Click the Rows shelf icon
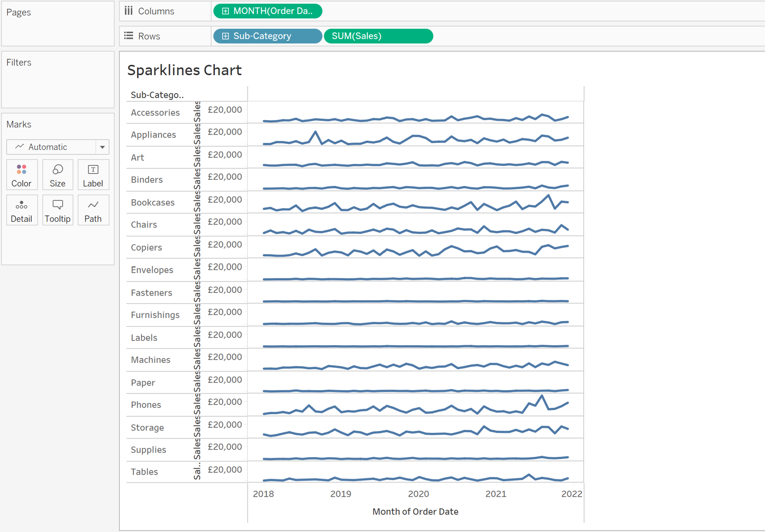 (129, 36)
